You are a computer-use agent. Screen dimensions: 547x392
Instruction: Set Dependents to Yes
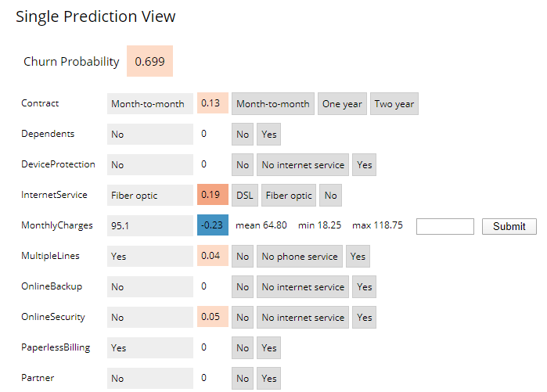click(x=268, y=135)
